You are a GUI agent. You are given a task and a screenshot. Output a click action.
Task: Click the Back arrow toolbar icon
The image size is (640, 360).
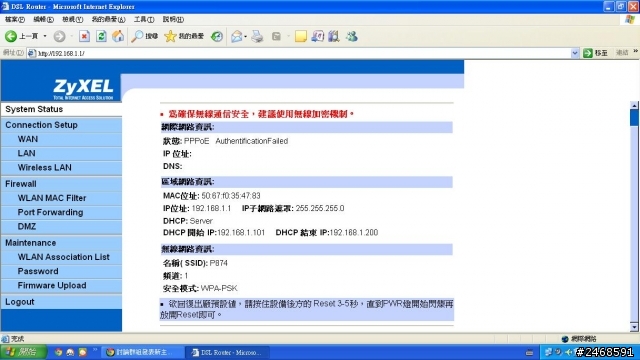(x=11, y=36)
